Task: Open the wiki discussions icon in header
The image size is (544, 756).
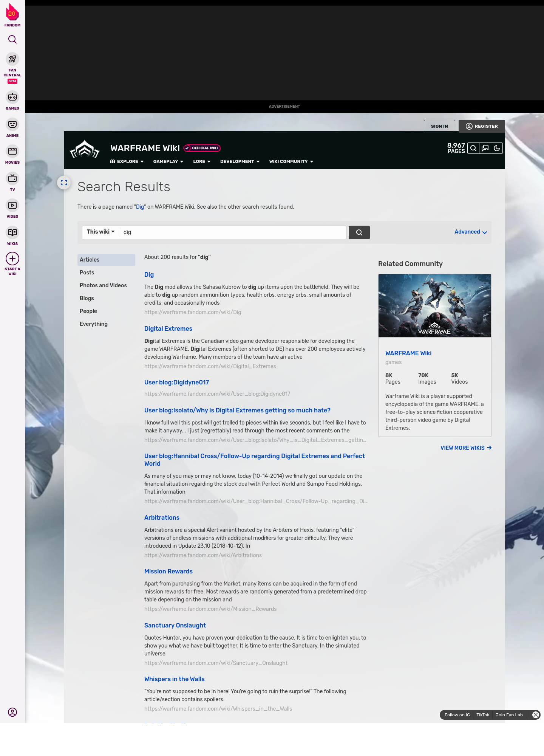Action: [x=485, y=149]
